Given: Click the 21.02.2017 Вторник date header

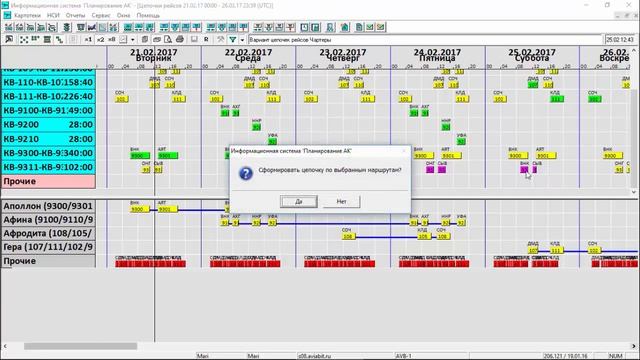Looking at the screenshot, I should click(154, 55).
